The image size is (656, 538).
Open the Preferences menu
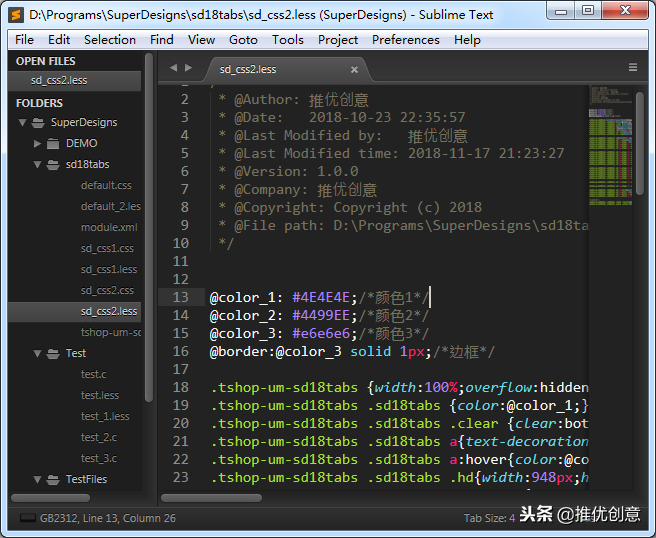(405, 40)
